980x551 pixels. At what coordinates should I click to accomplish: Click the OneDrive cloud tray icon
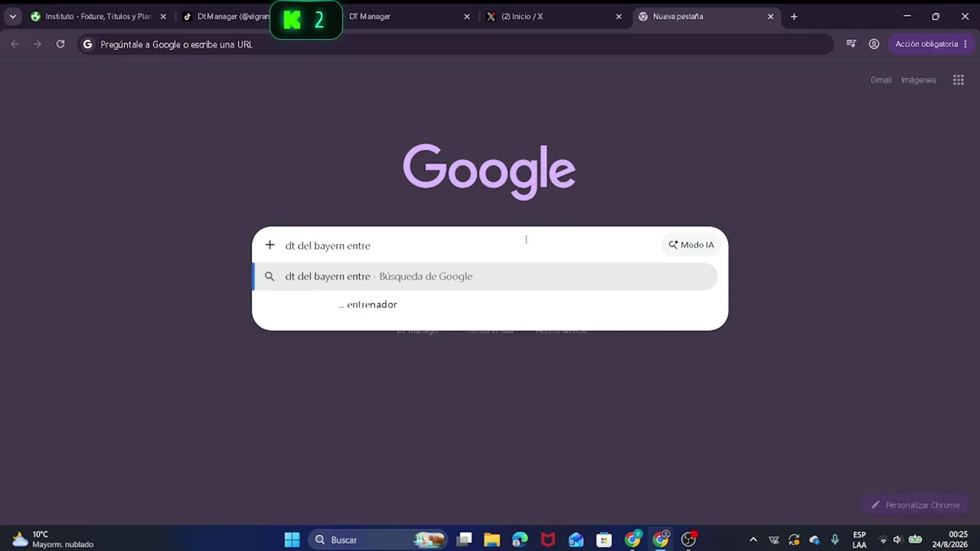click(x=815, y=540)
